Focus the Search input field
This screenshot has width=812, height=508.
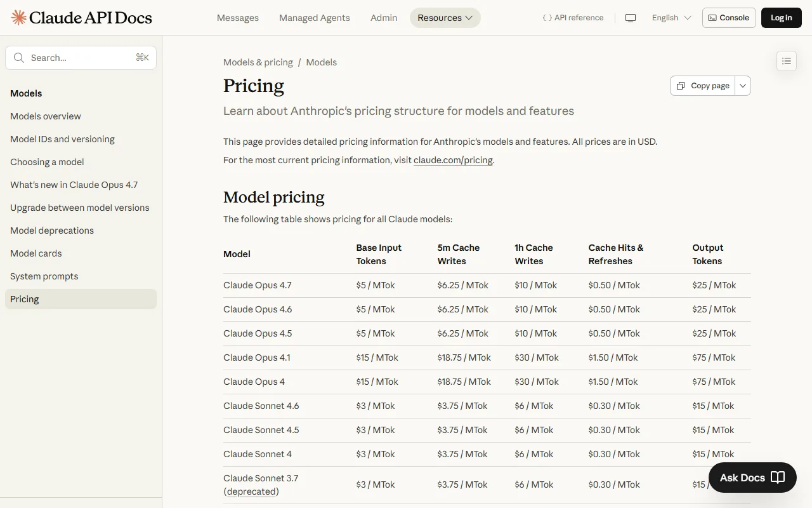click(81, 58)
